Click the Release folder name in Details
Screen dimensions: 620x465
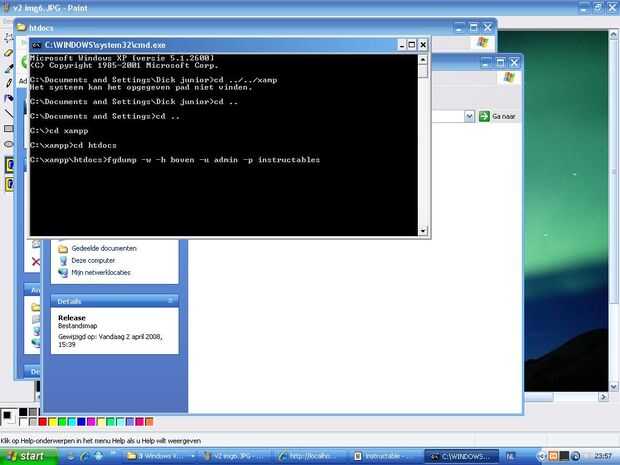pos(72,318)
